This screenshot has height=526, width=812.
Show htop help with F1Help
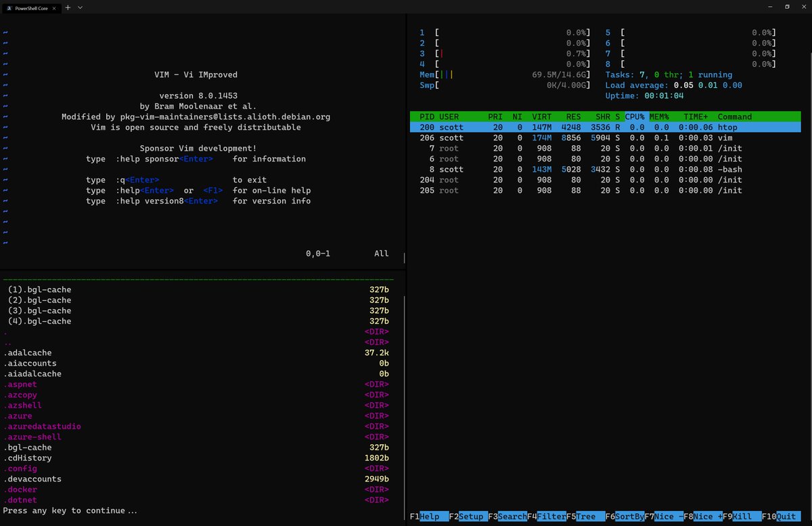(426, 516)
